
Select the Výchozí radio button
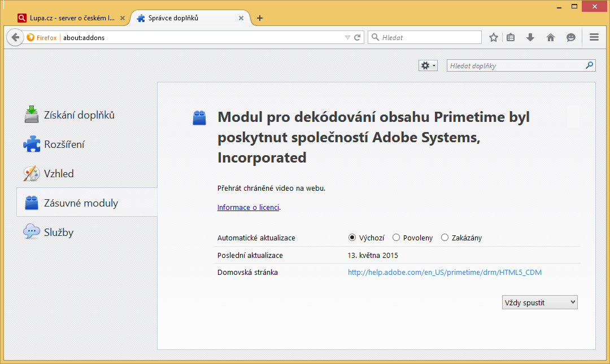click(352, 238)
